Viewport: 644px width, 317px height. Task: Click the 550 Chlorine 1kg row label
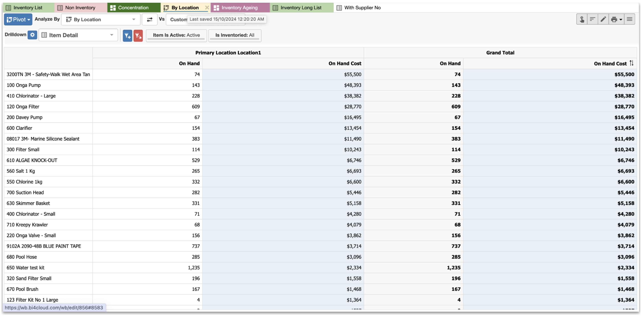(x=24, y=182)
